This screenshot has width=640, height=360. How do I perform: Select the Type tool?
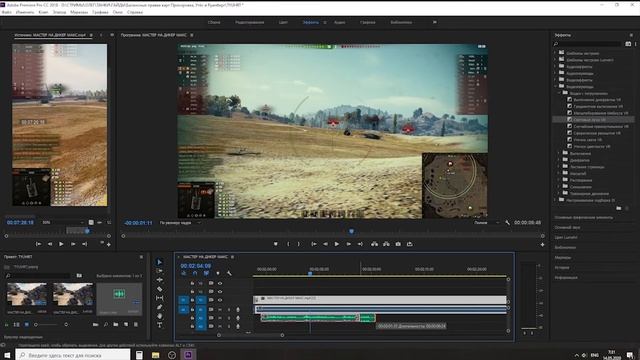(x=160, y=325)
